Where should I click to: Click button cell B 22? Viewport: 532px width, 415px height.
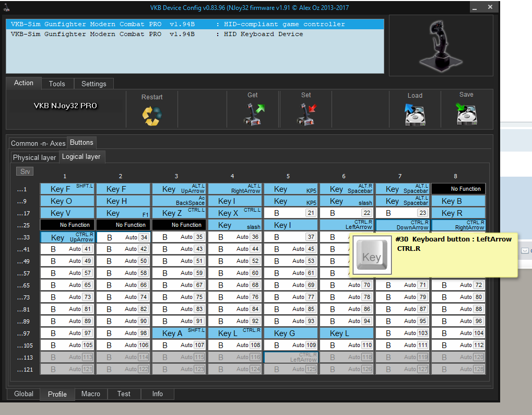(347, 213)
